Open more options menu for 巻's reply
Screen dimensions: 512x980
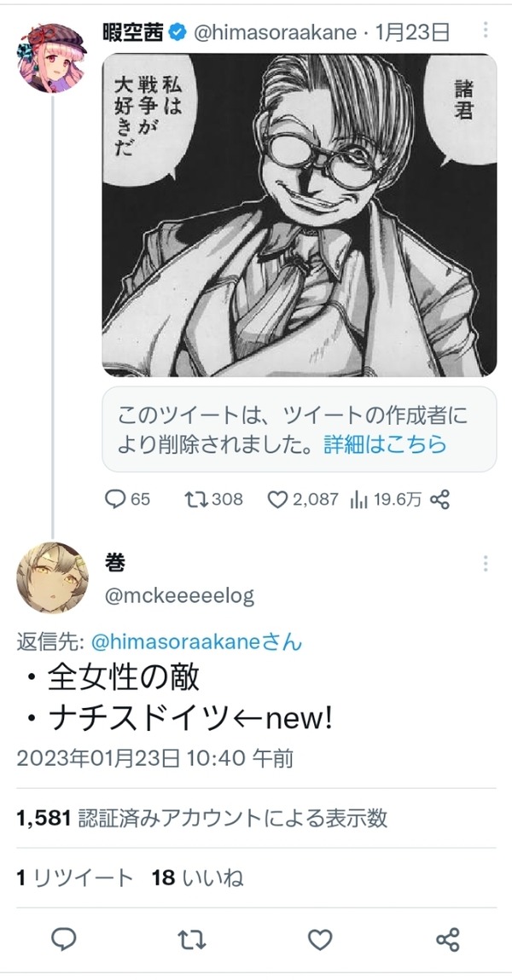[x=485, y=564]
